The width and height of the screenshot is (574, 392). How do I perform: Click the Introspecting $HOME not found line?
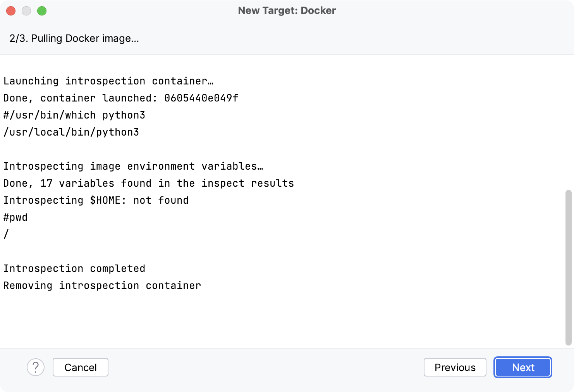click(96, 200)
